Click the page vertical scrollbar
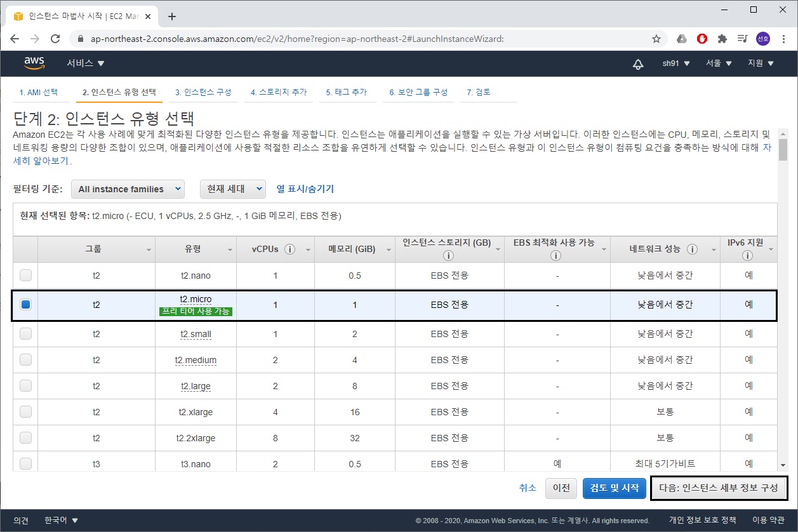 pos(783,150)
